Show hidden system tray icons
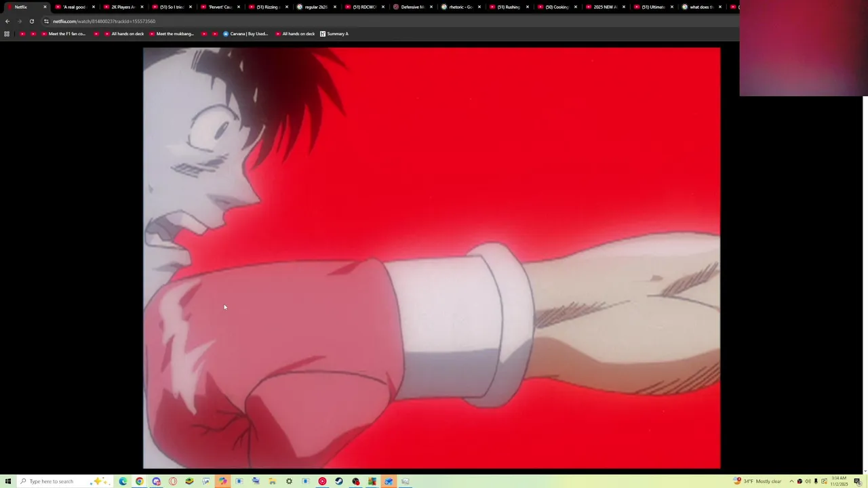The image size is (868, 488). click(x=791, y=481)
